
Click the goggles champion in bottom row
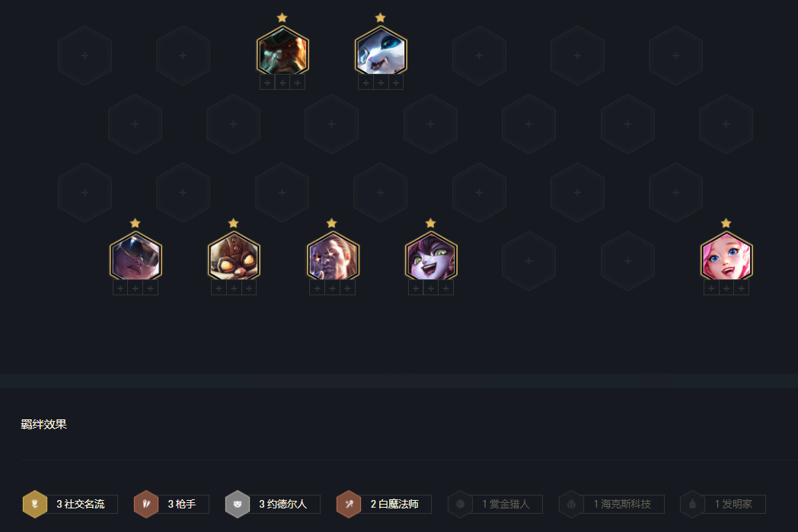tap(136, 256)
